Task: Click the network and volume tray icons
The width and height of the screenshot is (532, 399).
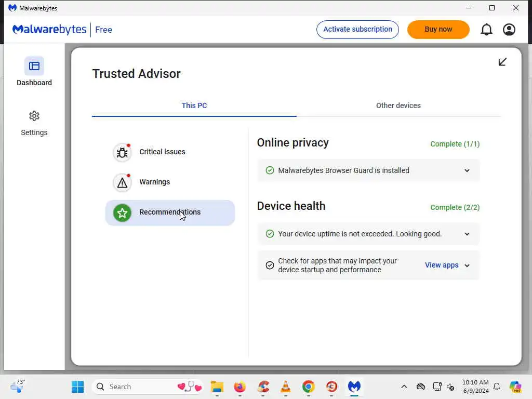Action: coord(444,387)
